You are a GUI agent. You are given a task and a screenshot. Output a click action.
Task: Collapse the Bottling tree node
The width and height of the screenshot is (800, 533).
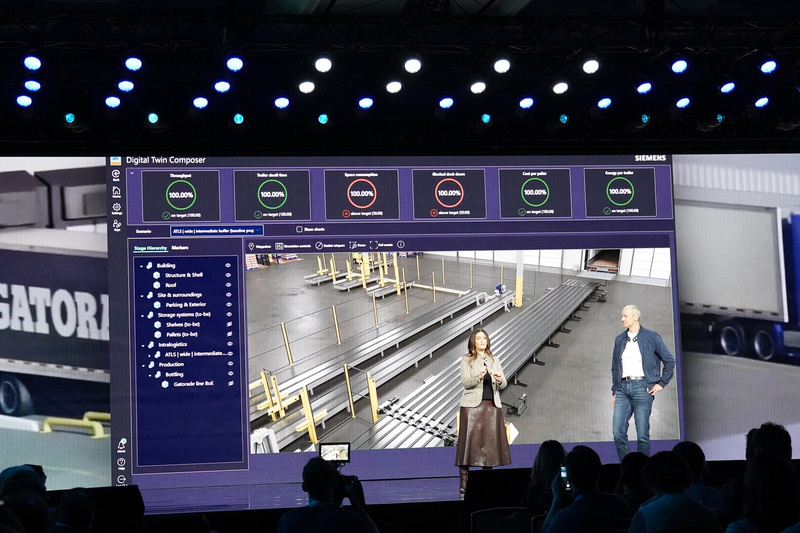click(151, 375)
